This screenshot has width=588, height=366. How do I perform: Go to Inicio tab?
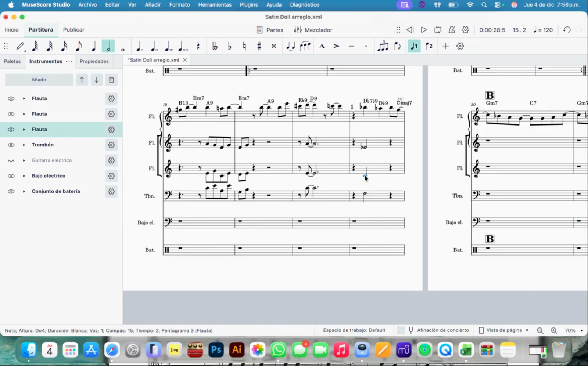coord(12,30)
